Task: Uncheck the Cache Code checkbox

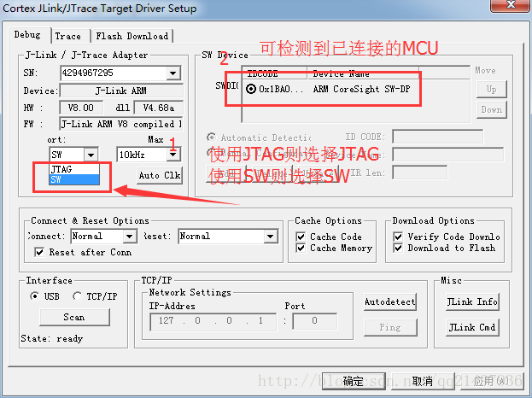Action: pyautogui.click(x=301, y=237)
